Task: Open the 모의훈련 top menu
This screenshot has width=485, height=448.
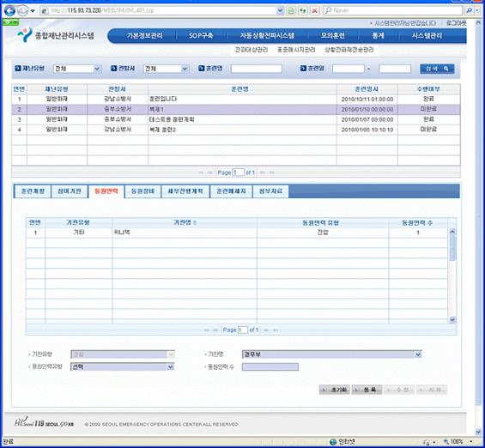Action: point(332,35)
